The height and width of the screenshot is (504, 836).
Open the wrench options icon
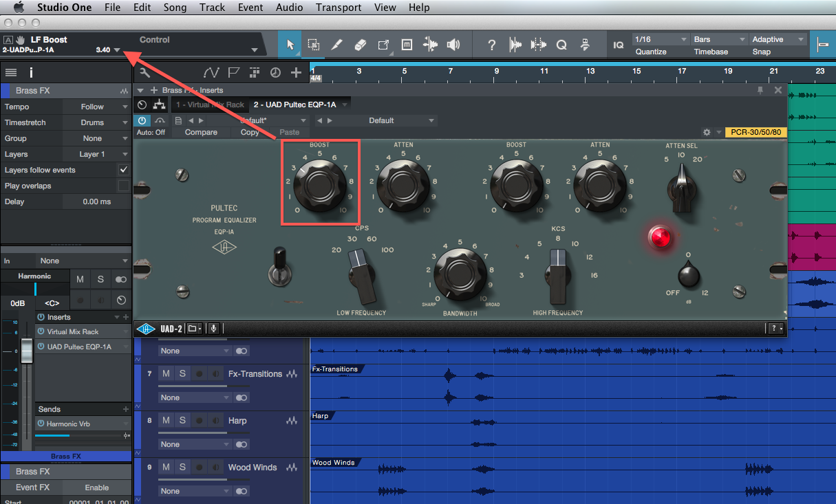pos(144,72)
